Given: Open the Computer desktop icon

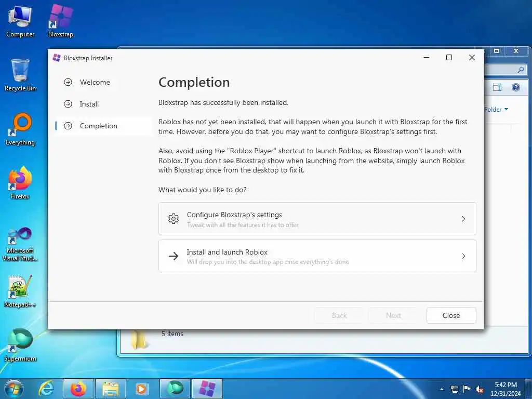Looking at the screenshot, I should pos(20,21).
